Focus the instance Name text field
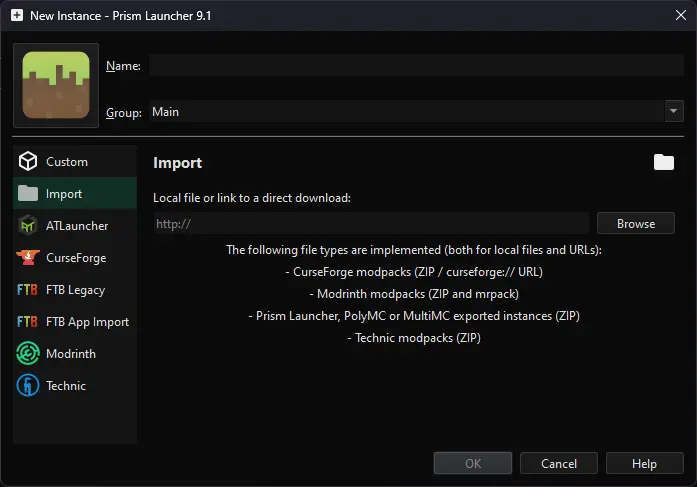The width and height of the screenshot is (697, 487). tap(416, 66)
